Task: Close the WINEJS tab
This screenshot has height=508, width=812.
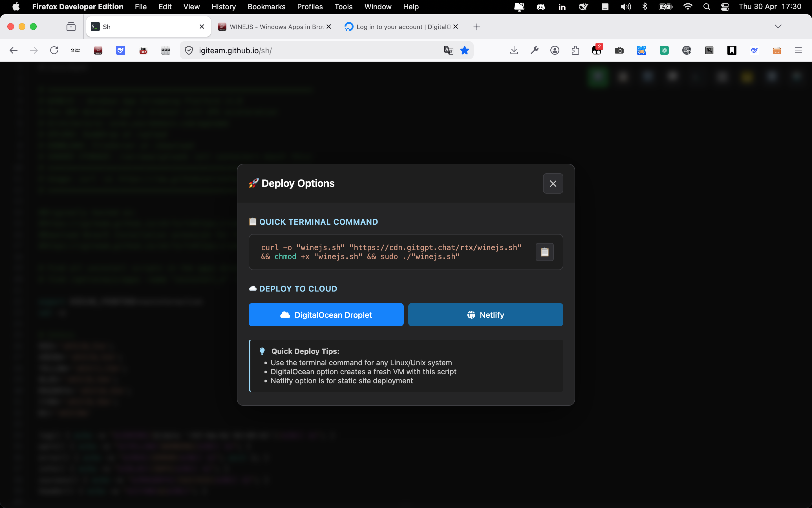Action: point(329,27)
